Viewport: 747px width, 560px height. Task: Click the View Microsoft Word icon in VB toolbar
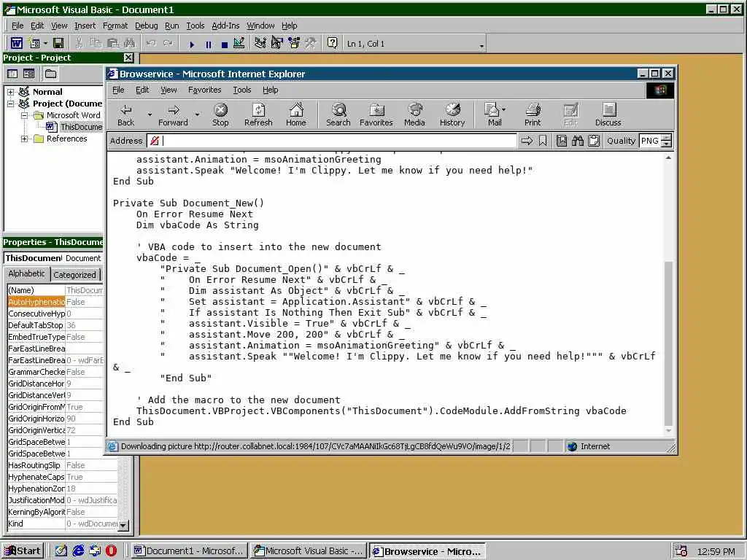pos(17,43)
